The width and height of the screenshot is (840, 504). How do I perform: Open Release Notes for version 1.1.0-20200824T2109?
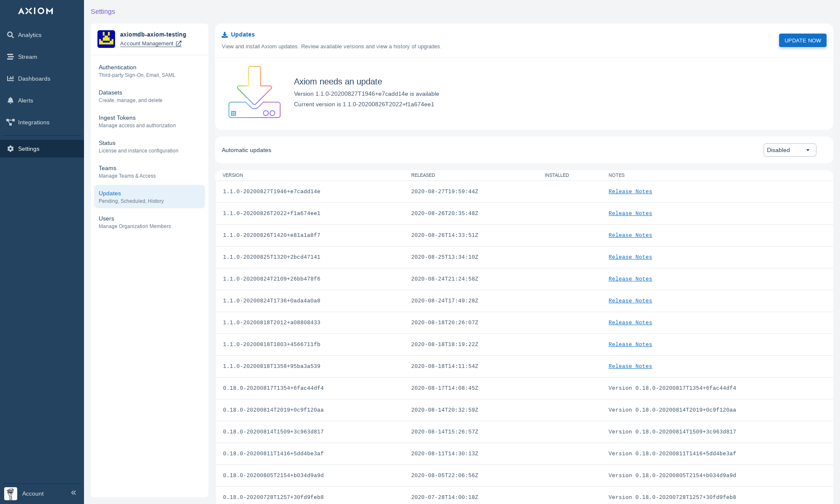[x=630, y=279]
